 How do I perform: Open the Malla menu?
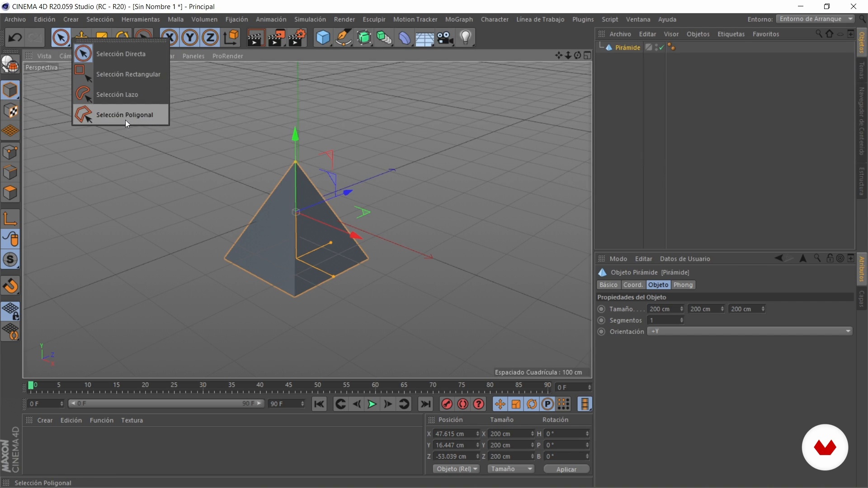(x=175, y=19)
